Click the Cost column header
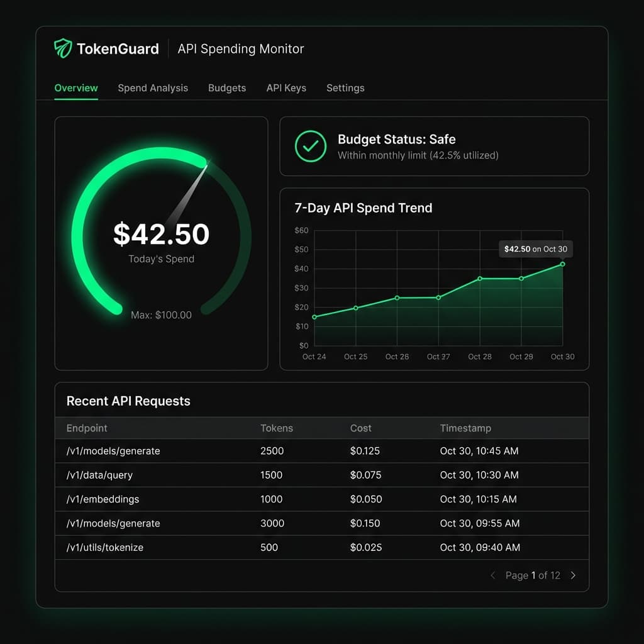 [x=360, y=428]
